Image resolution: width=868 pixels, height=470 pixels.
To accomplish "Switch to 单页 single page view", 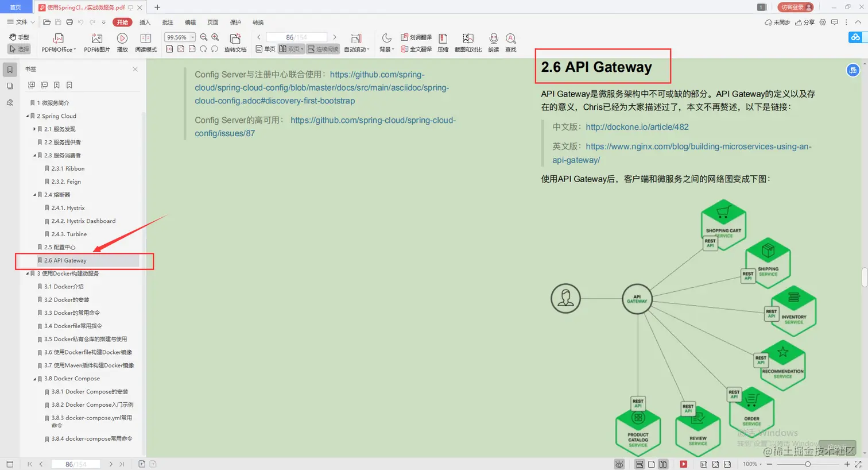I will (268, 49).
